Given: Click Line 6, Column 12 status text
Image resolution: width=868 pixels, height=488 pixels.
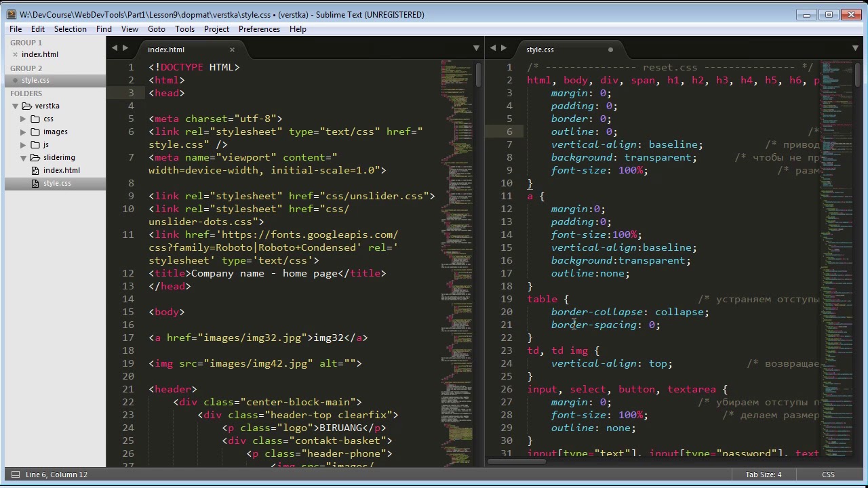Looking at the screenshot, I should (56, 474).
